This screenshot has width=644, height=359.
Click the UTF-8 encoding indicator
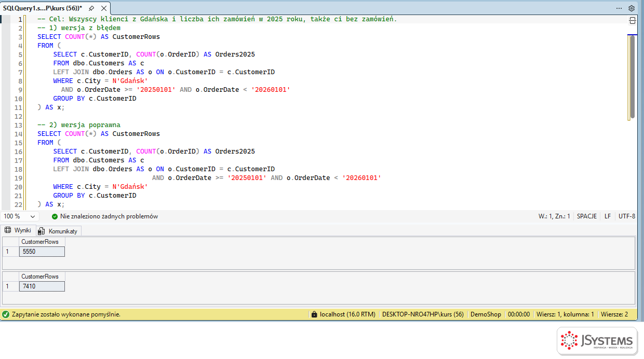(x=627, y=216)
